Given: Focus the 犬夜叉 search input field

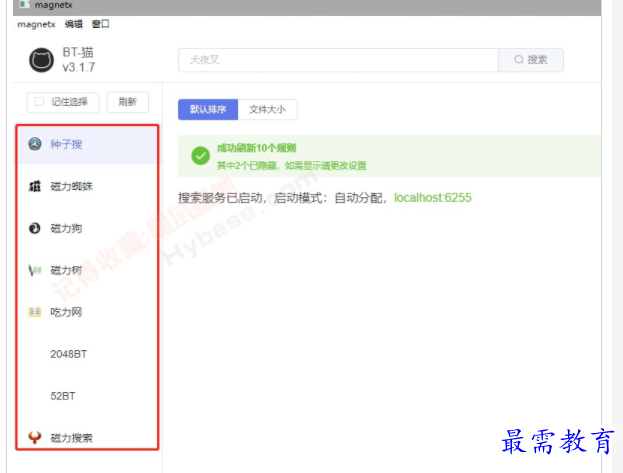Looking at the screenshot, I should (338, 60).
